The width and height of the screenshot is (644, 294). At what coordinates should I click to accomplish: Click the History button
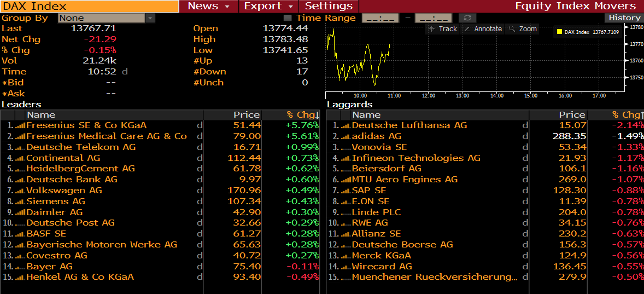[x=624, y=18]
